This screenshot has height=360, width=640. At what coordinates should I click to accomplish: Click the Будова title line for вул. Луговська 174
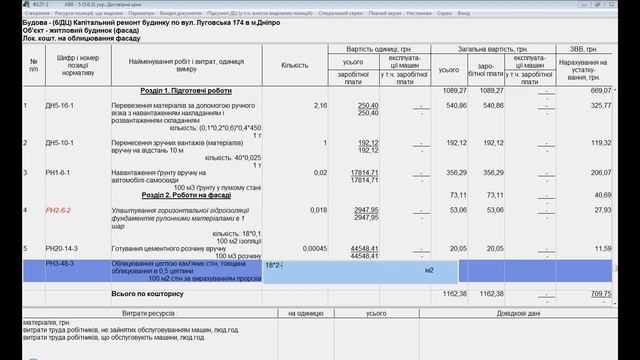[x=151, y=23]
